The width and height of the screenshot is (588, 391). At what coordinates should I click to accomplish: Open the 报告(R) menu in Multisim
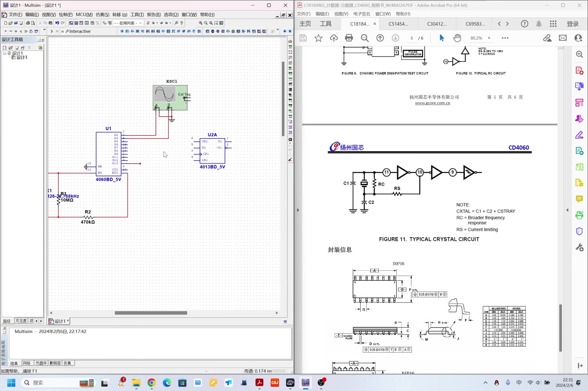pos(154,14)
